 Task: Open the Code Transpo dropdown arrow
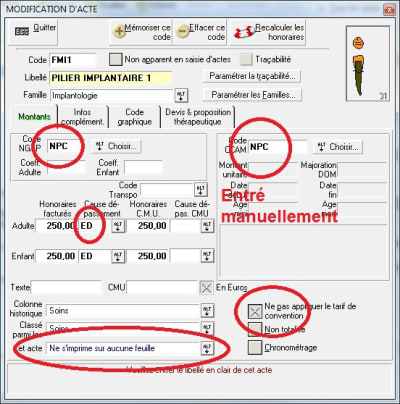tap(201, 190)
